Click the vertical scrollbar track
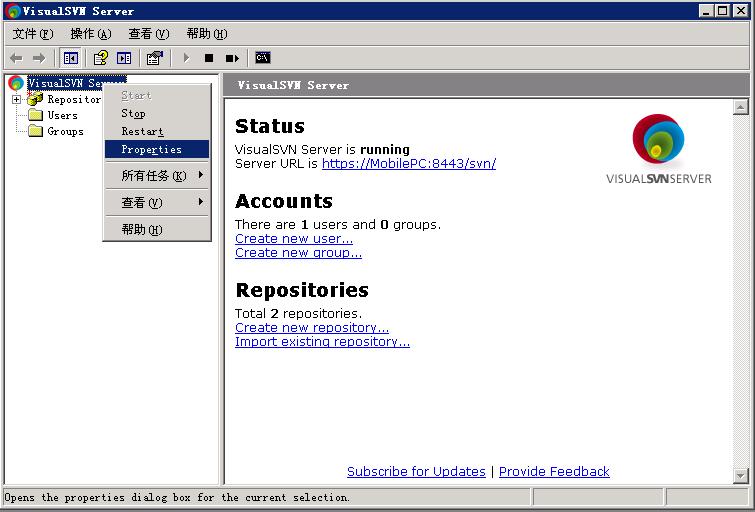 [740, 291]
